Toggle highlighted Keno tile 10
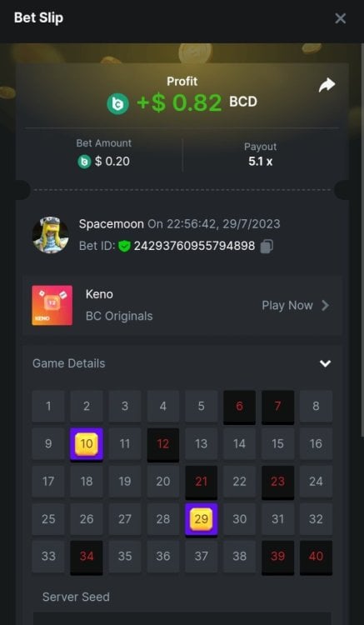The height and width of the screenshot is (625, 364). 87,444
